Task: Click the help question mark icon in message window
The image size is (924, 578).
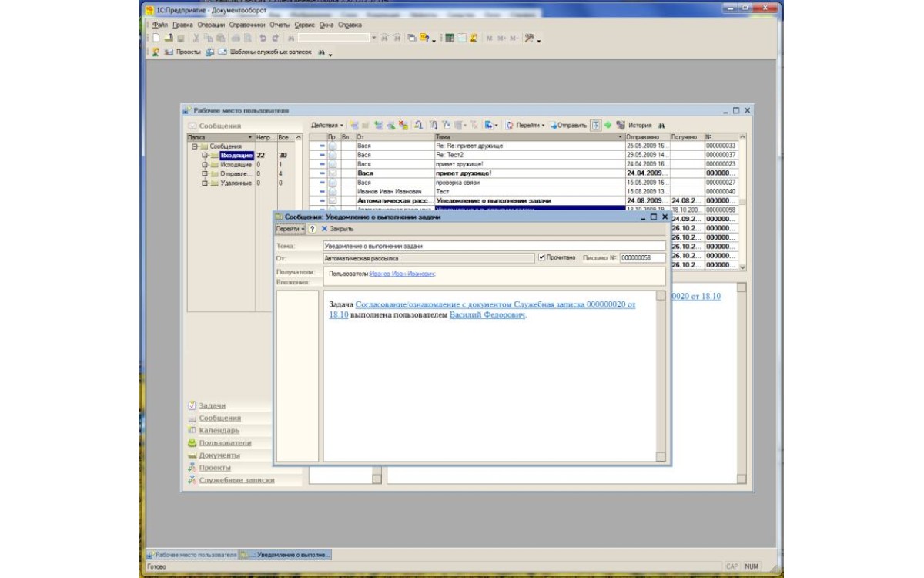Action: [x=313, y=229]
